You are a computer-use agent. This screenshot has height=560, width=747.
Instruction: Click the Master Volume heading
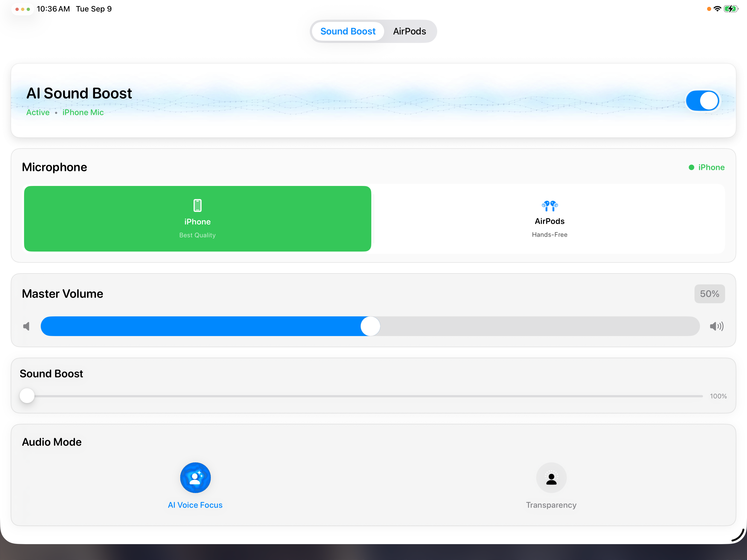point(62,293)
